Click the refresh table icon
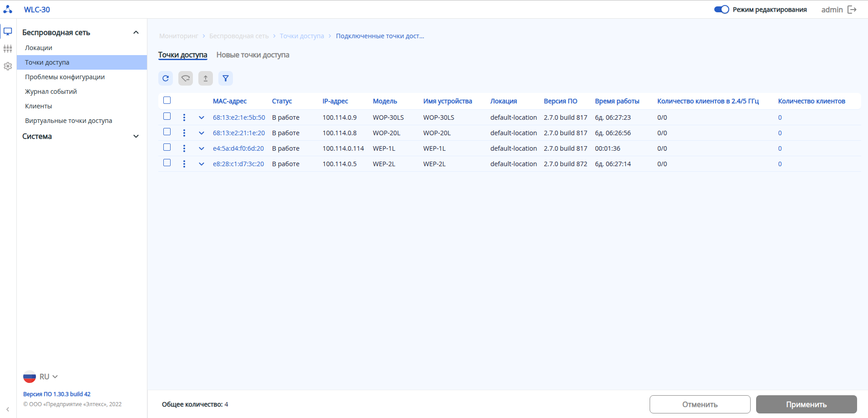This screenshot has height=418, width=868. coord(166,78)
